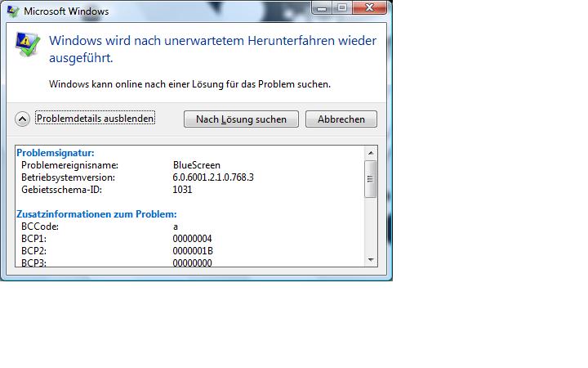Image resolution: width=588 pixels, height=368 pixels.
Task: Click the shield checkmark problem report icon
Action: pyautogui.click(x=27, y=44)
